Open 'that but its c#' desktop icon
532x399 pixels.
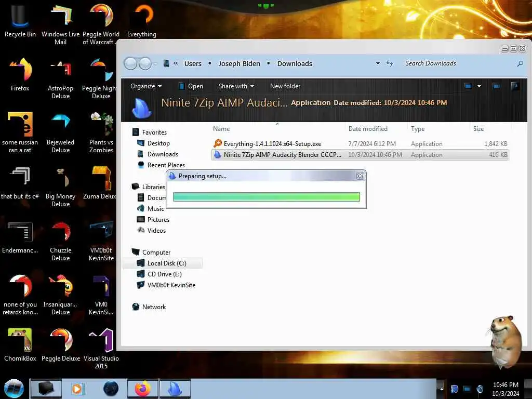[x=20, y=182]
